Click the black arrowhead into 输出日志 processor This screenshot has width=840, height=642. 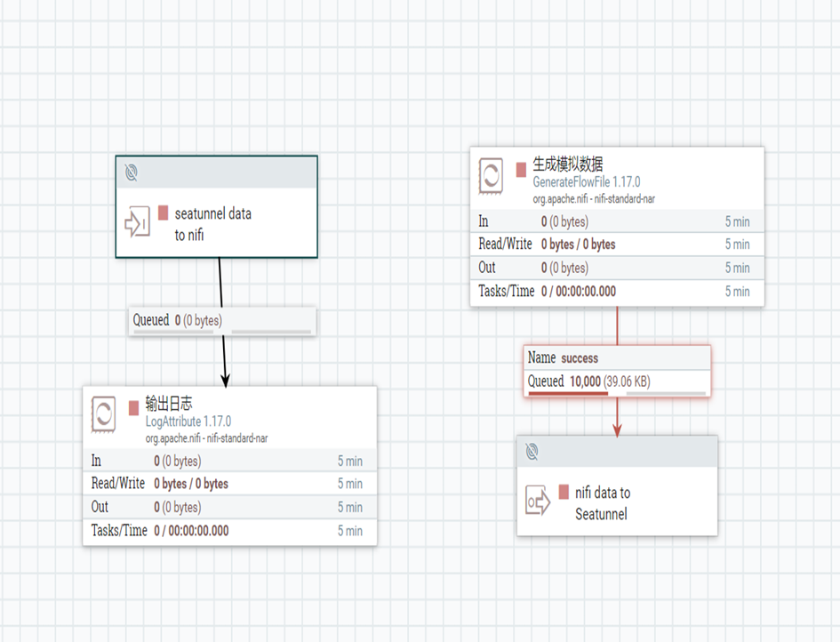pyautogui.click(x=226, y=380)
